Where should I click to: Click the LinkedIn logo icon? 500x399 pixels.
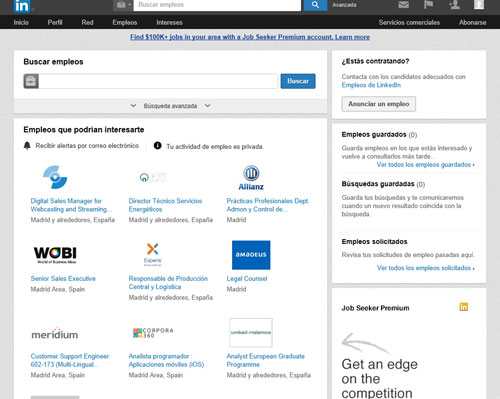click(22, 6)
